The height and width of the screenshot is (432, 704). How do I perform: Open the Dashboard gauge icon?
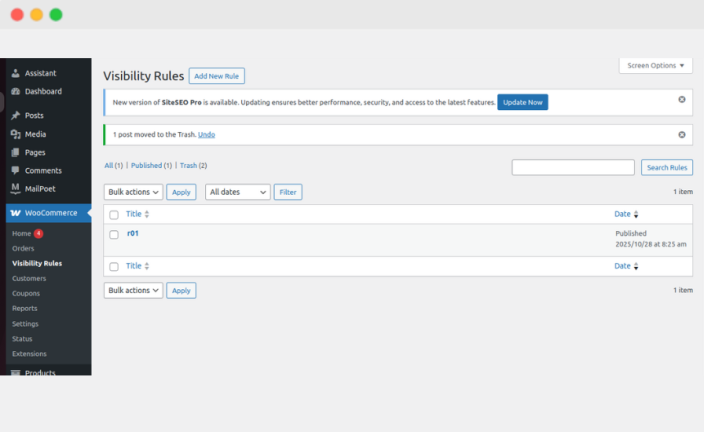[x=15, y=91]
